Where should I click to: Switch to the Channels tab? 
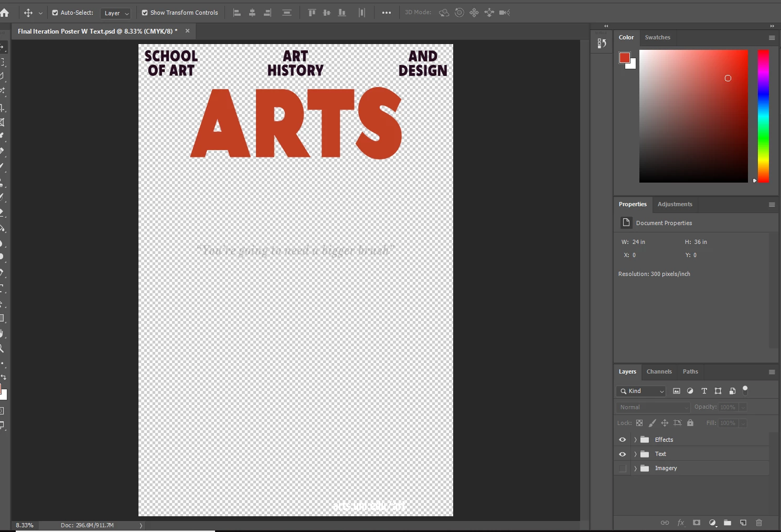point(659,371)
